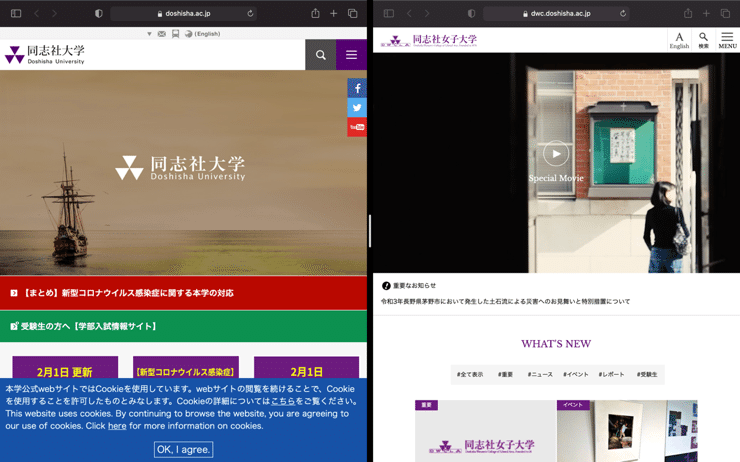Viewport: 740px width, 462px height.
Task: Open the 2月1日 更新 purple card
Action: click(x=65, y=368)
